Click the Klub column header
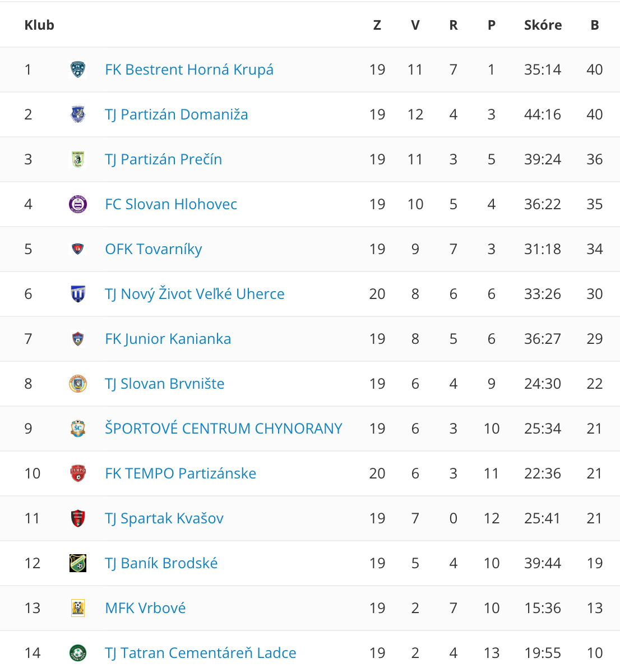Screen dimensions: 620x672 point(39,25)
